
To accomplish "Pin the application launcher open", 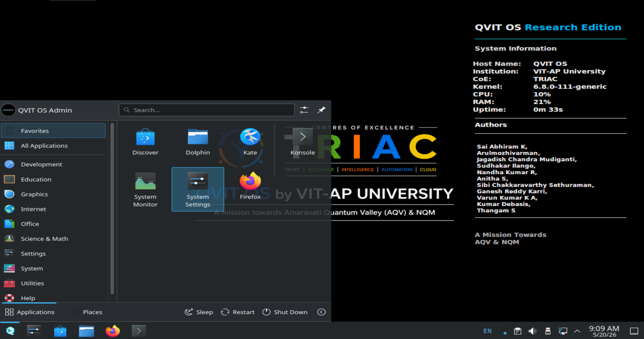I will pos(321,110).
